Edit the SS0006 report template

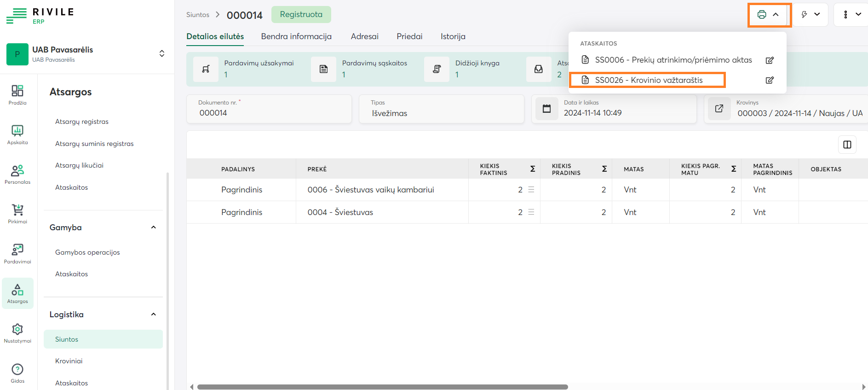770,60
